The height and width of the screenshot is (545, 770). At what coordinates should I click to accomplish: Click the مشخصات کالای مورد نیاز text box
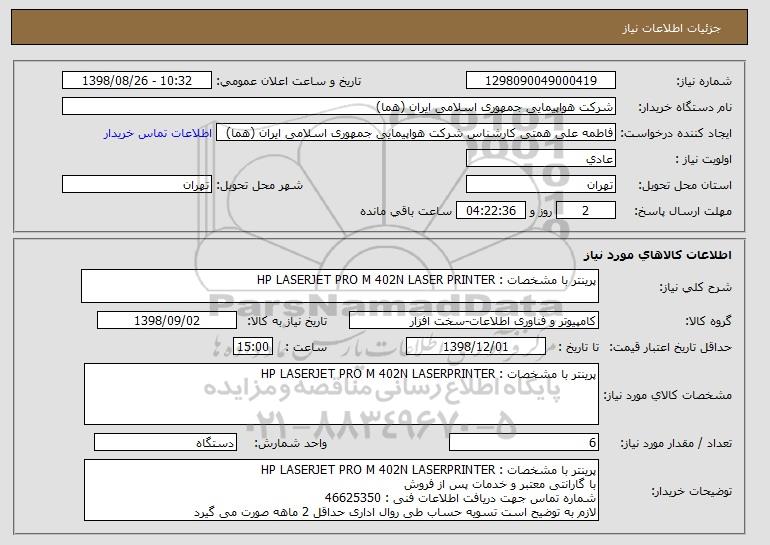coord(341,394)
